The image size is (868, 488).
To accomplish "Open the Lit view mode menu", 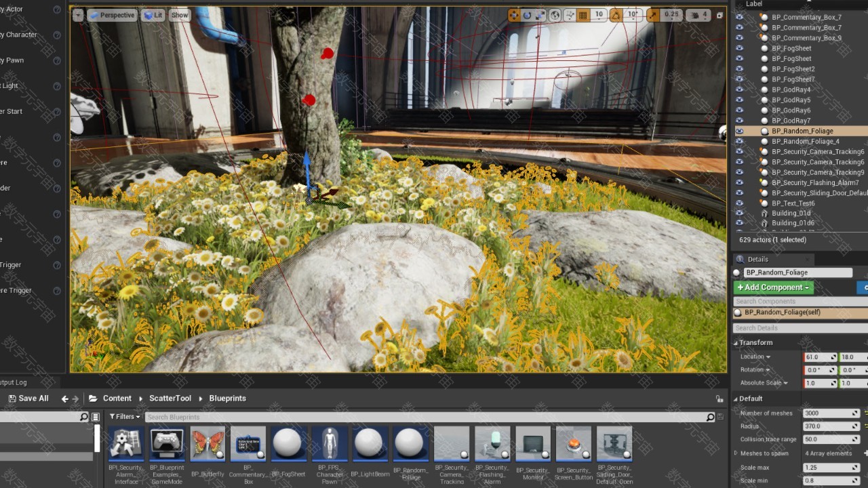I will point(153,15).
